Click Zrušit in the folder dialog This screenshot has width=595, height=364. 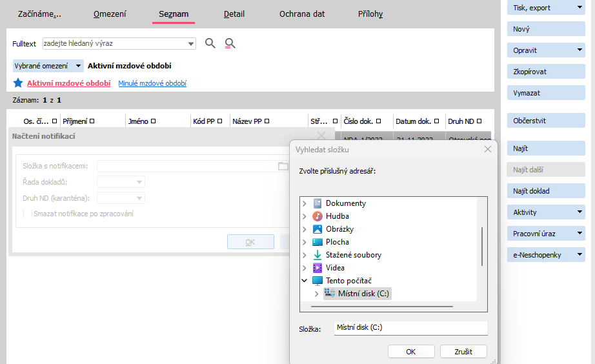point(463,352)
